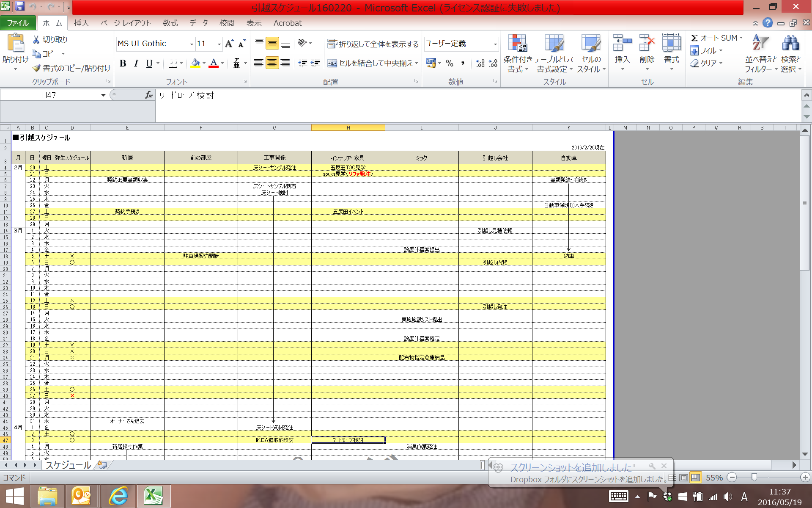Open the ユーザー定義 number format dropdown
Screen dimensions: 812x508
click(x=495, y=44)
